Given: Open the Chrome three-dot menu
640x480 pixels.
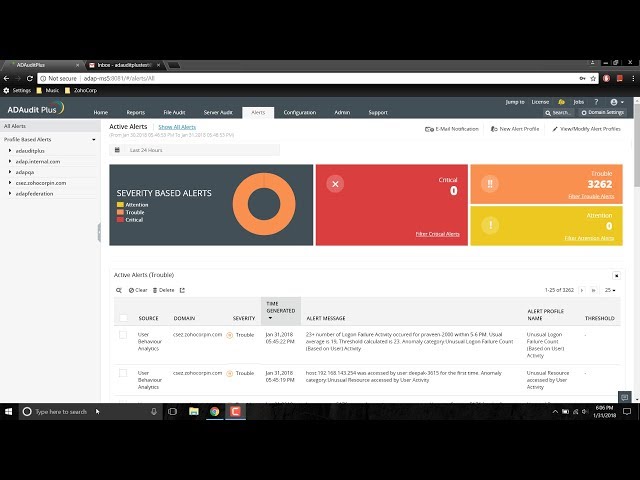Looking at the screenshot, I should (x=633, y=78).
